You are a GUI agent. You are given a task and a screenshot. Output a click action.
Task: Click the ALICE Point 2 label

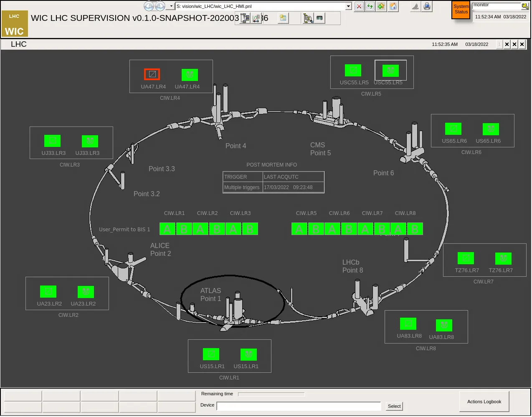click(x=160, y=250)
